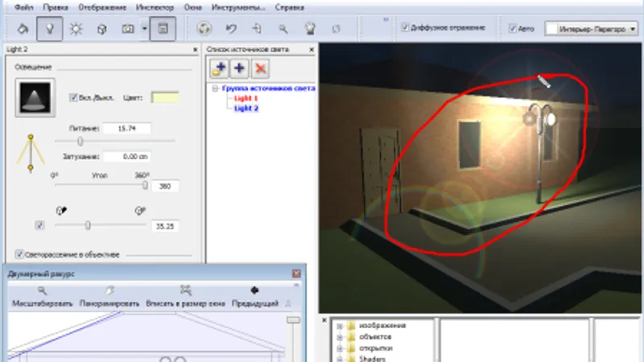Select the light sources group label
This screenshot has height=362, width=644.
pos(268,88)
